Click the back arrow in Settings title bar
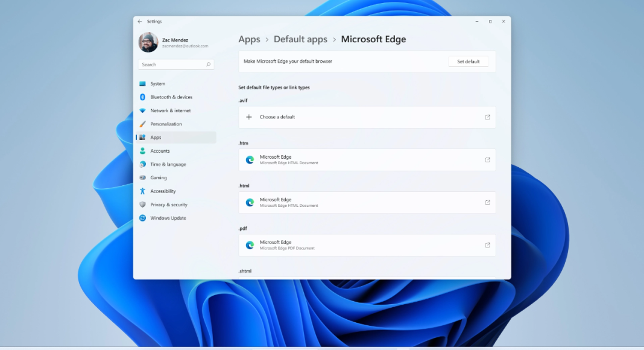The image size is (644, 350). (x=140, y=21)
